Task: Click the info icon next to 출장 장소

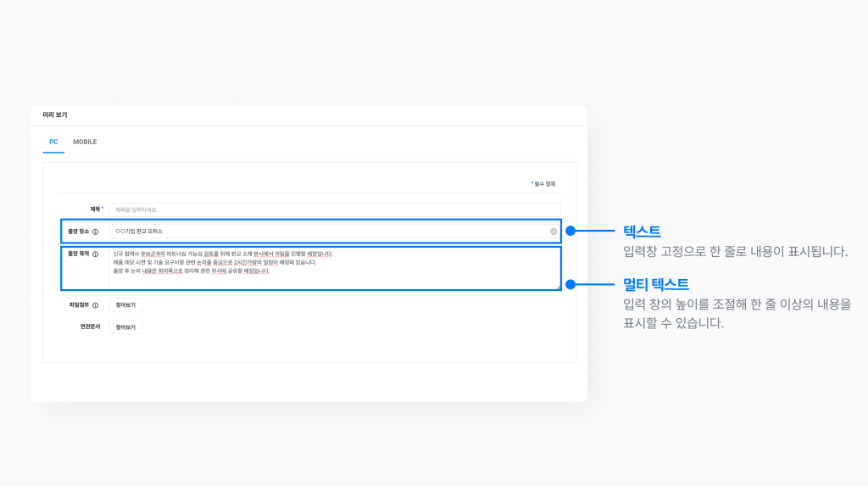Action: [x=95, y=232]
